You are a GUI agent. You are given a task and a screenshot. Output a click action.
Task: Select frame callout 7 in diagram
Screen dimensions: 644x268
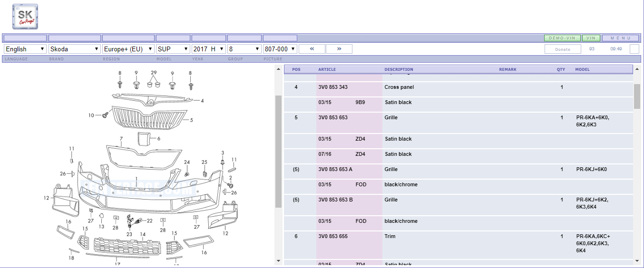coord(121,139)
